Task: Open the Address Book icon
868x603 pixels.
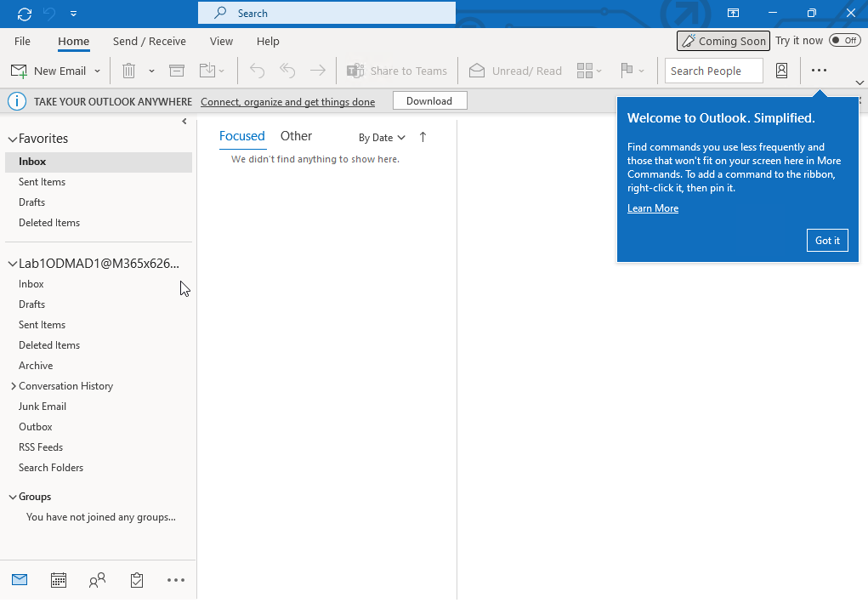Action: [781, 71]
